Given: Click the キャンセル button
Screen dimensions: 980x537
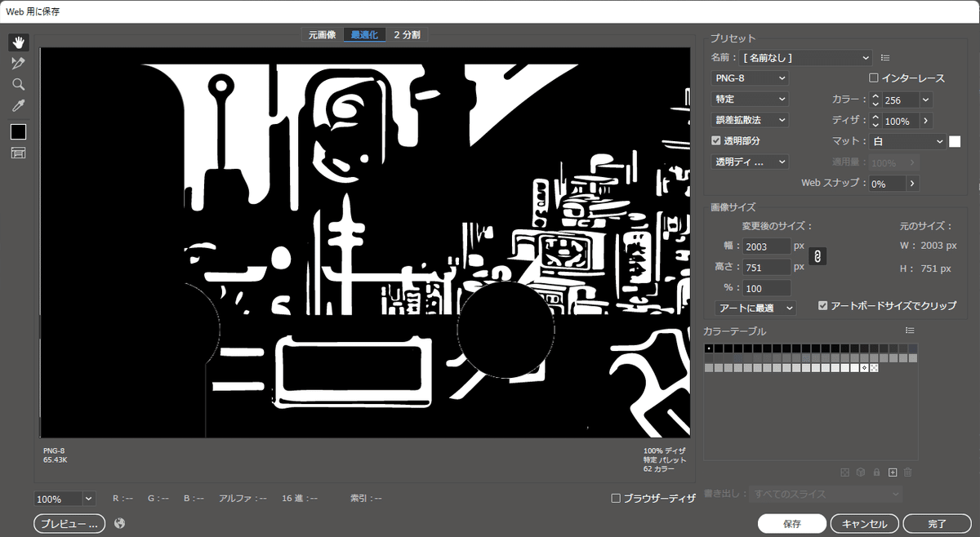Looking at the screenshot, I should click(x=864, y=523).
